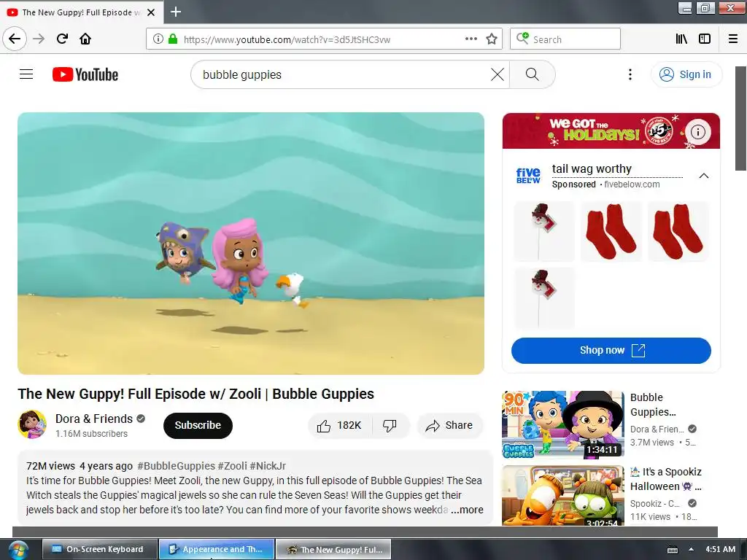747x560 pixels.
Task: Switch to Appearance and Themes taskbar item
Action: pyautogui.click(x=217, y=549)
